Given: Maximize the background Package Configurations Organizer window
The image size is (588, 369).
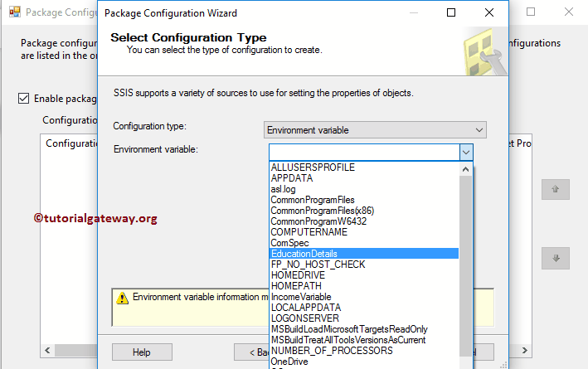Looking at the screenshot, I should (x=531, y=12).
